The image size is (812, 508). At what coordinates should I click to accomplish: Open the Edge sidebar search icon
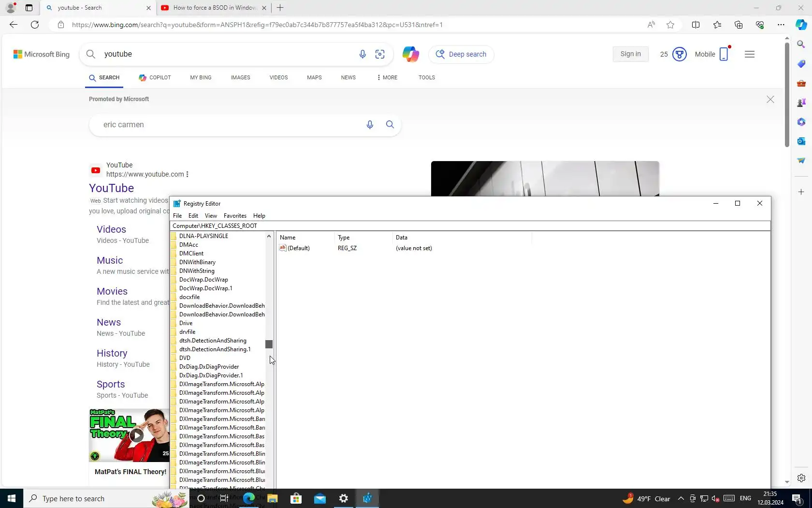click(801, 45)
